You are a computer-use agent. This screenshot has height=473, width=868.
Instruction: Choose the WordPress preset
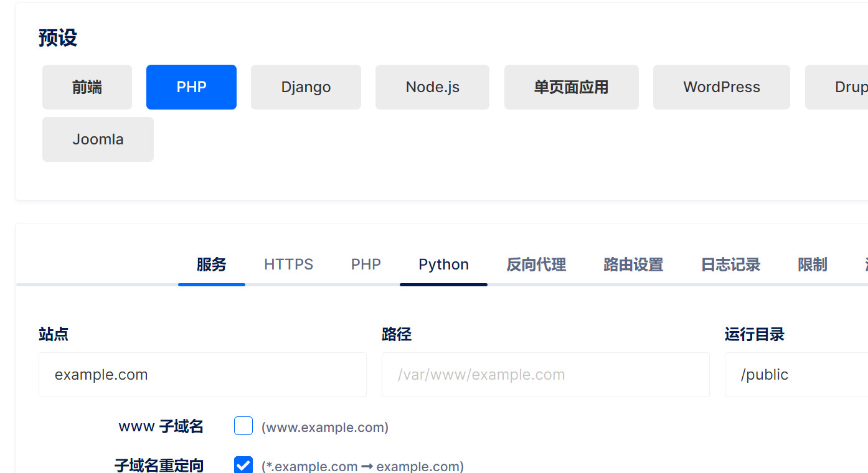coord(721,87)
